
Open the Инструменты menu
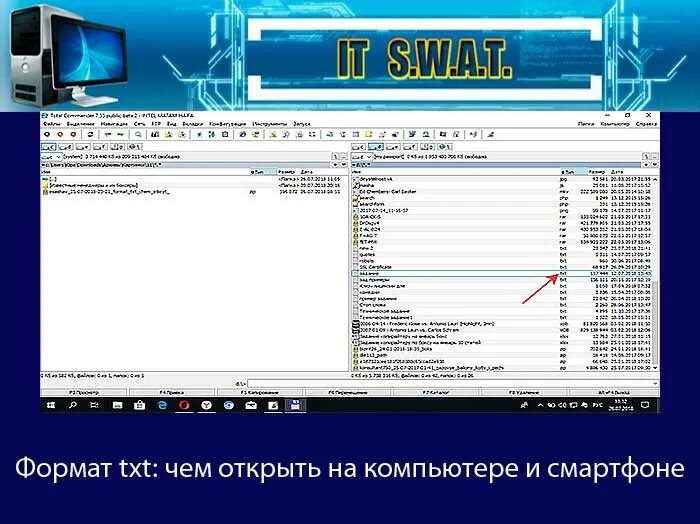(x=270, y=124)
